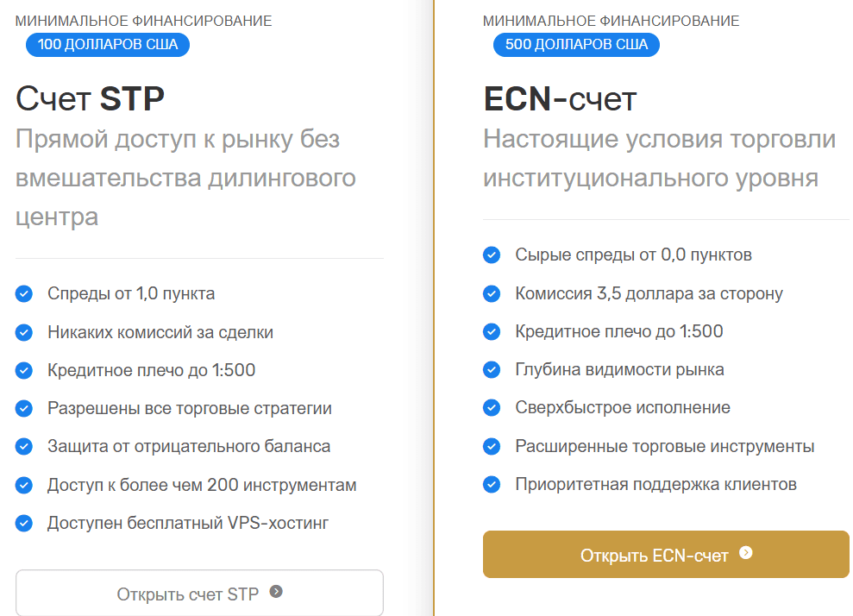Click the '500 ДОЛЛАРОВ США' badge
Screen dimensions: 853x616
(576, 45)
